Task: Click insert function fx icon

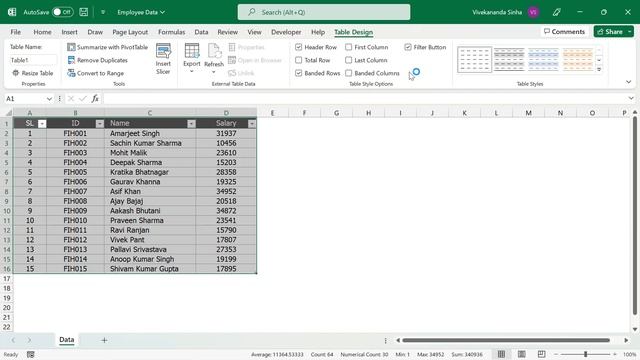Action: [x=95, y=99]
